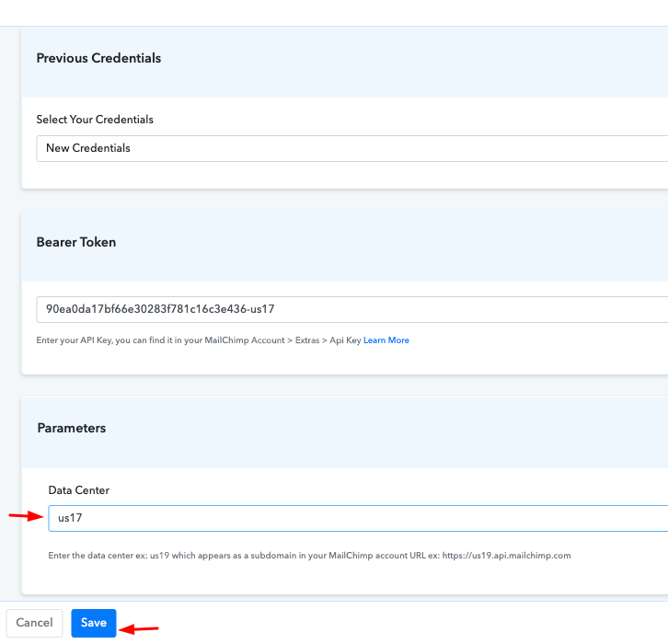The height and width of the screenshot is (644, 668).
Task: Focus the Data Center input field
Action: coord(358,518)
